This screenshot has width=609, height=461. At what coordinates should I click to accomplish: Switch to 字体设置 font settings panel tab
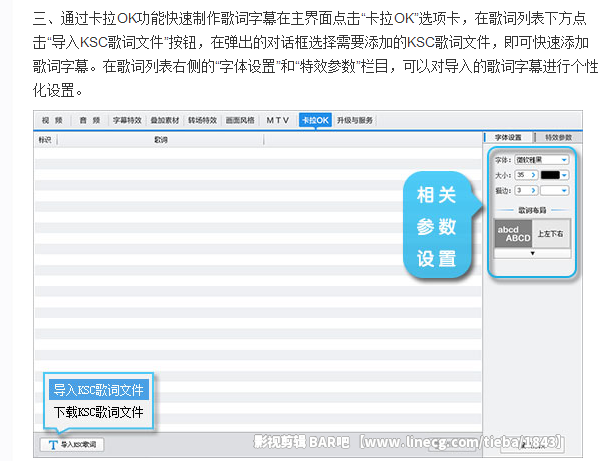pos(508,136)
